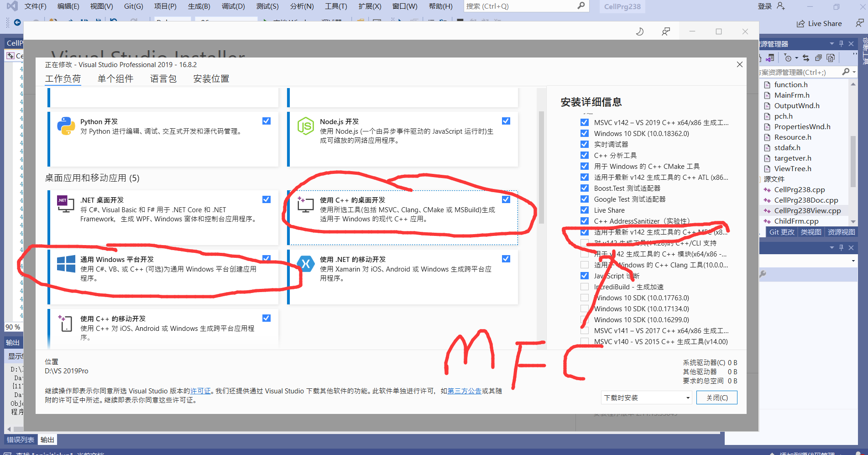Switch to the 安装位置 tab
This screenshot has width=868, height=455.
[211, 78]
